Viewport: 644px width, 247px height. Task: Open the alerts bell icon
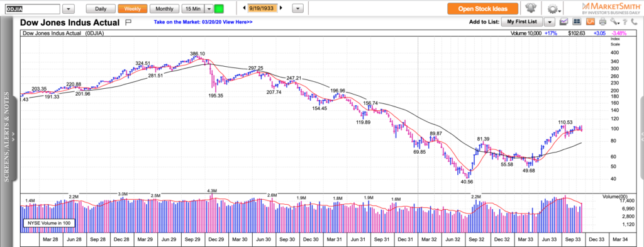[532, 8]
